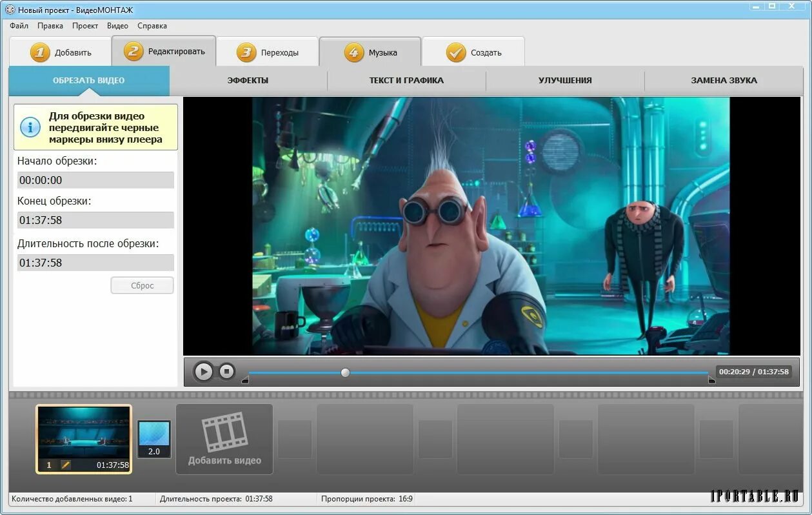Click the number 3 circle icon
This screenshot has height=515, width=812.
point(246,52)
